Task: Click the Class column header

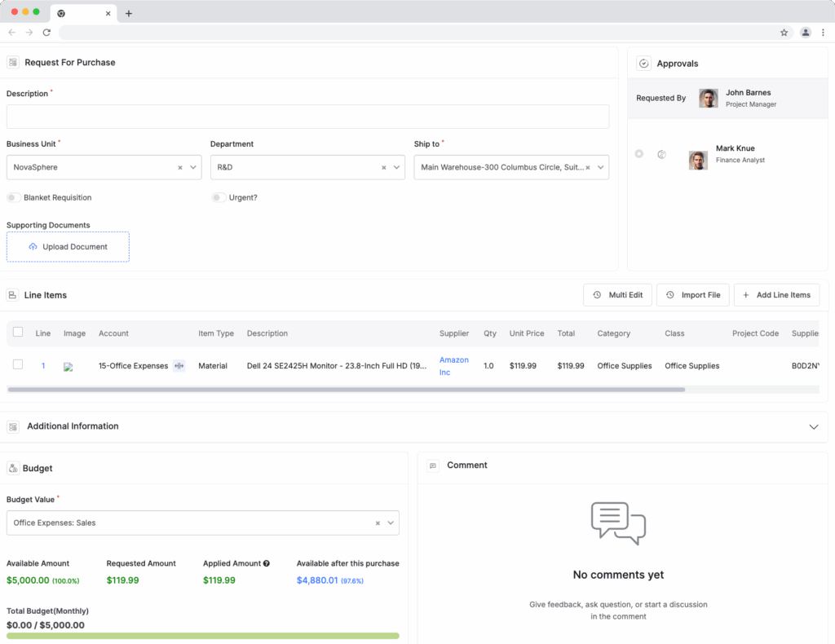Action: [x=674, y=333]
